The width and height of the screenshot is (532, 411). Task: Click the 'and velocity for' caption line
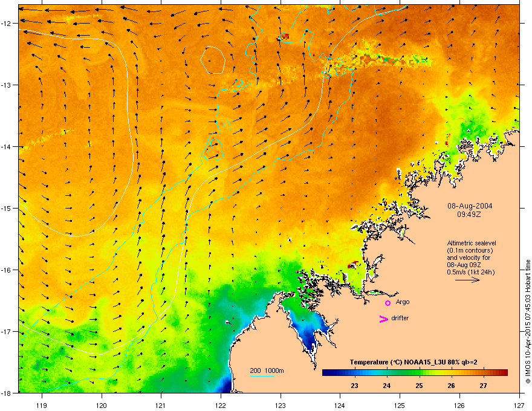tap(468, 257)
